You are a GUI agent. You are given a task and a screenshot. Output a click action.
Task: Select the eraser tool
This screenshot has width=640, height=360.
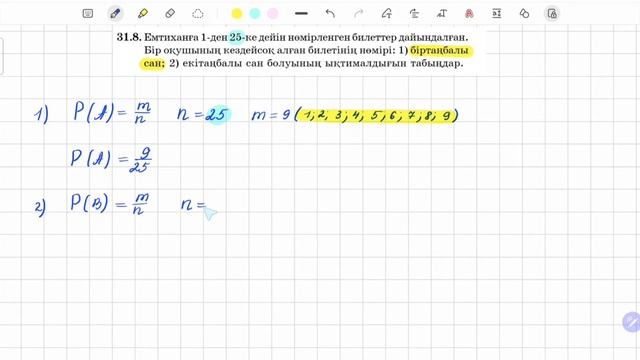point(170,13)
